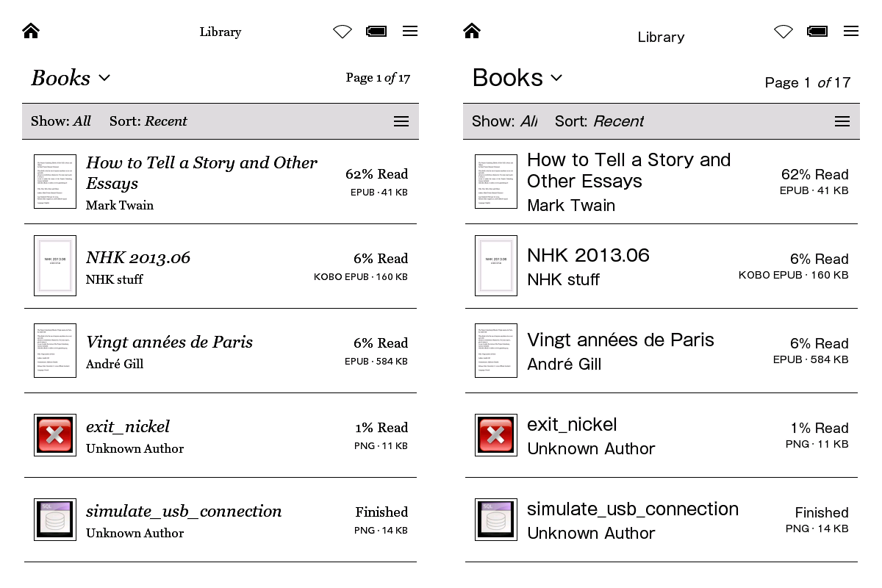
Task: Open How to Tell a Story cover, left panel
Action: (x=55, y=182)
